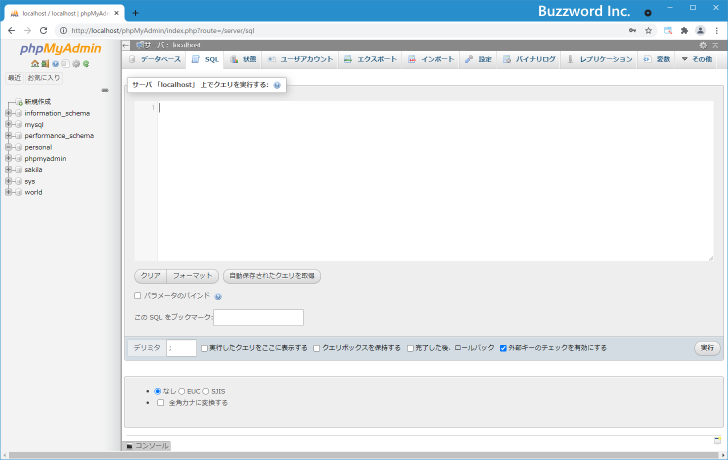Image resolution: width=728 pixels, height=460 pixels.
Task: Click the フォーマット format button
Action: pyautogui.click(x=193, y=276)
